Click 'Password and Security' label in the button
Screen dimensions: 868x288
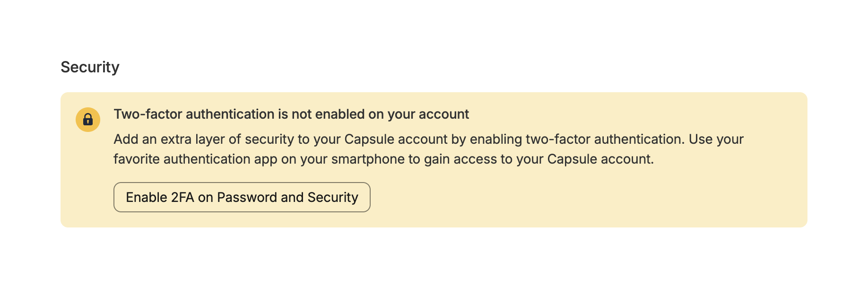tap(287, 197)
